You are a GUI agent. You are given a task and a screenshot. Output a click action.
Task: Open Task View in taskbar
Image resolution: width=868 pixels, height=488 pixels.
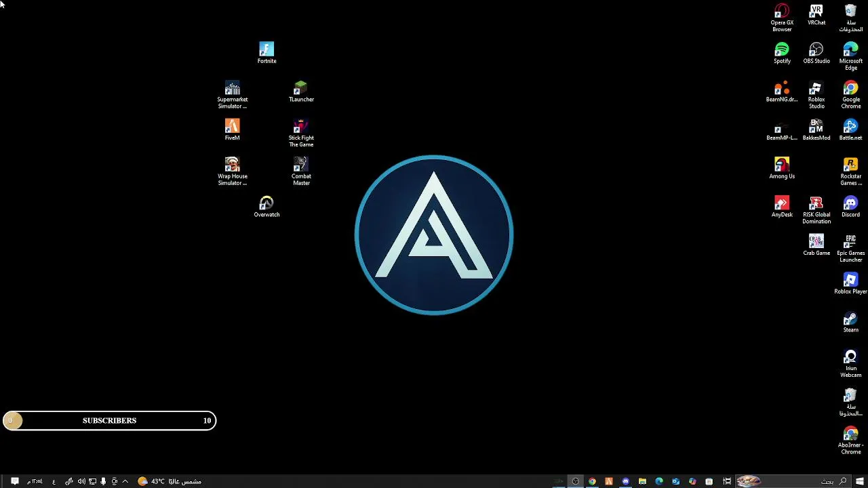[x=727, y=481]
